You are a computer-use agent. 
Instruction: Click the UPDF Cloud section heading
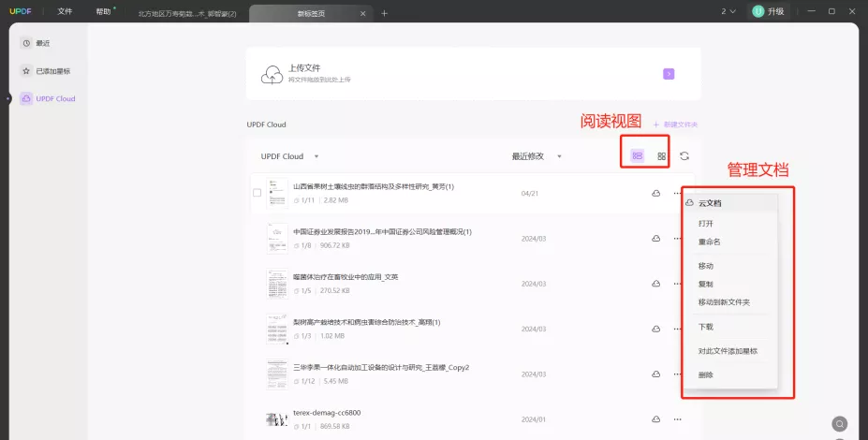point(266,125)
